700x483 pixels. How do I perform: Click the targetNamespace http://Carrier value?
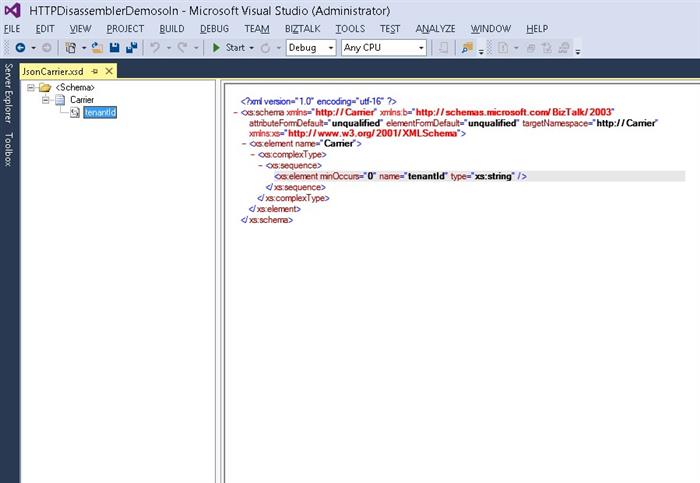(x=627, y=123)
